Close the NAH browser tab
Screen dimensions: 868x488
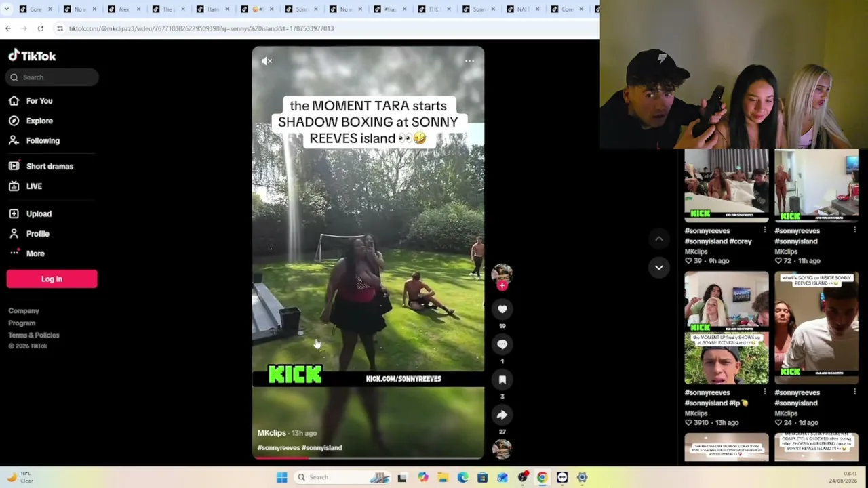(537, 9)
